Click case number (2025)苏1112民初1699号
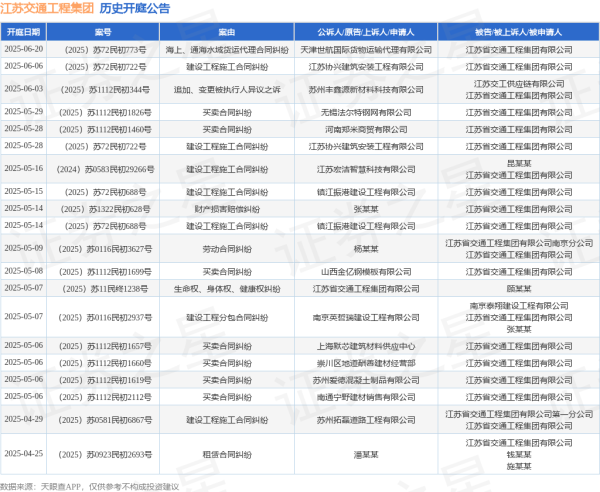This screenshot has height=492, width=600. [103, 272]
